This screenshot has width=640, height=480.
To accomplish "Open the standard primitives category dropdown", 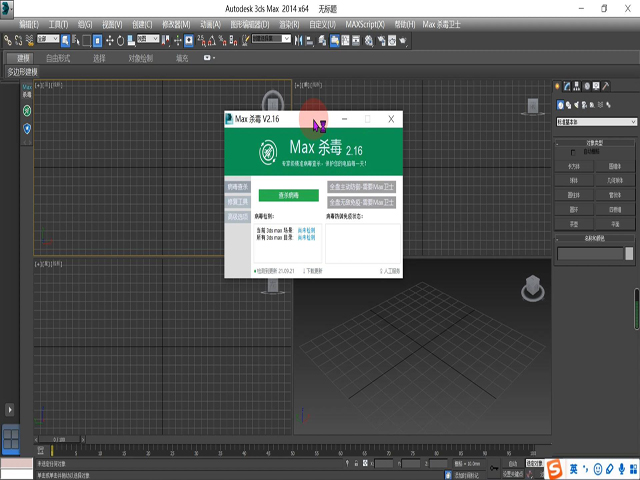I will [x=596, y=122].
